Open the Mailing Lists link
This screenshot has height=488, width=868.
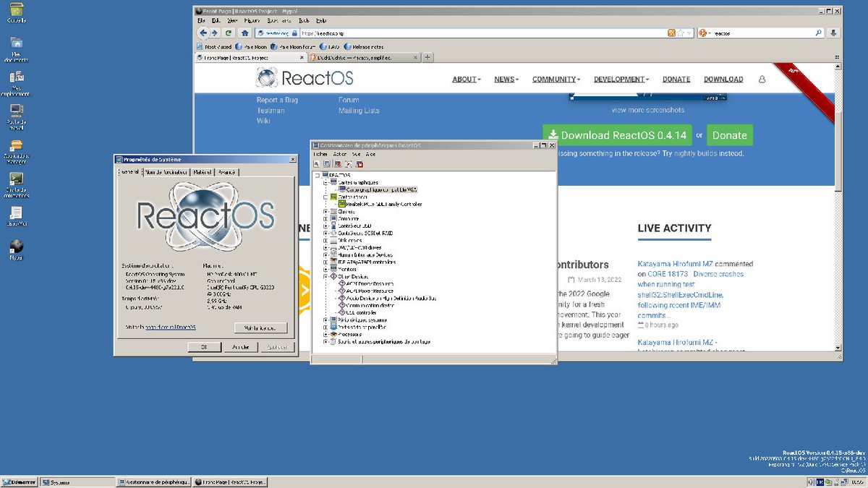pyautogui.click(x=359, y=111)
